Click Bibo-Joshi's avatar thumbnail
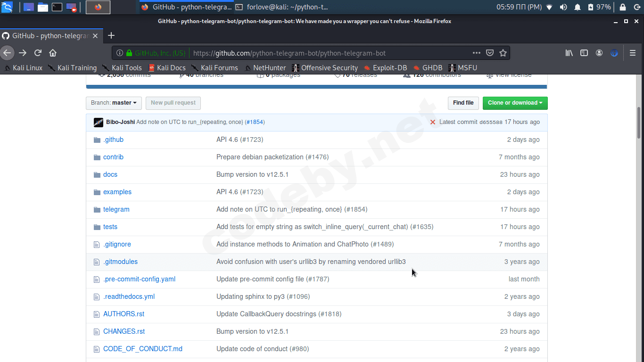The height and width of the screenshot is (362, 644). pyautogui.click(x=99, y=122)
